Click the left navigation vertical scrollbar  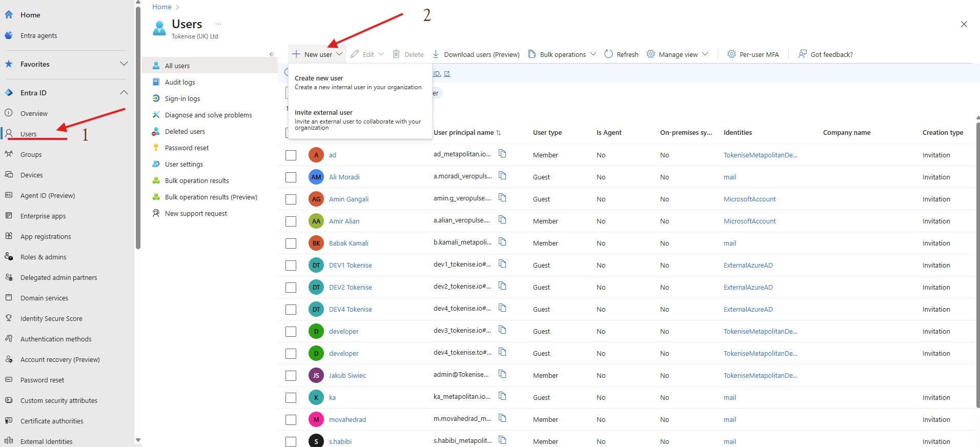click(138, 128)
